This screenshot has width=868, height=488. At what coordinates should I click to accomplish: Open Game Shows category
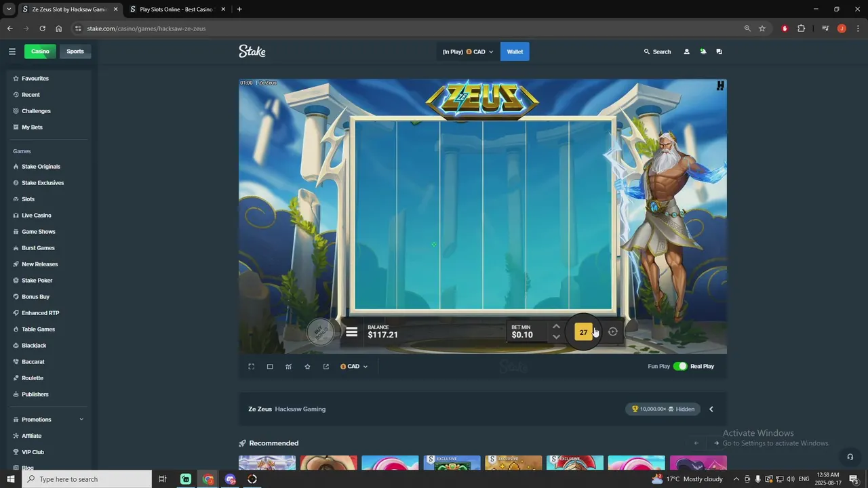point(47,232)
